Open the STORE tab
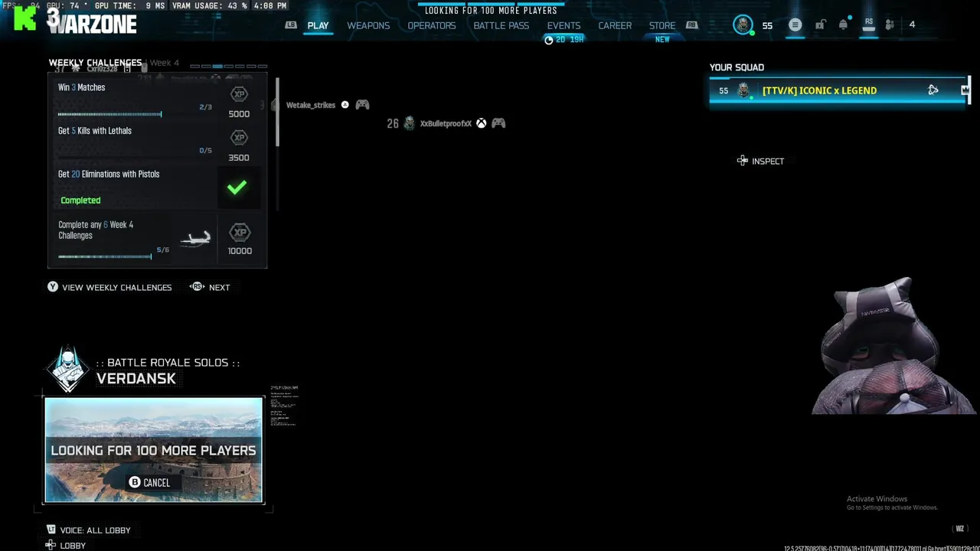 coord(662,25)
